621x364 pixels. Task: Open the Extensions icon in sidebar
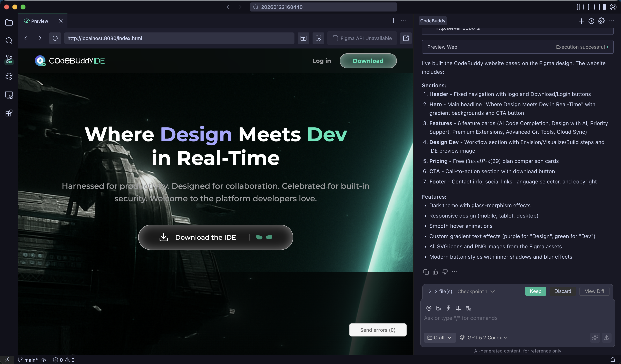(9, 113)
